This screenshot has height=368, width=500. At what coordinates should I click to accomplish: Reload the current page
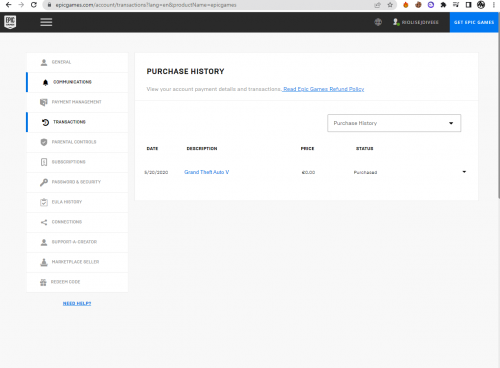tap(34, 5)
